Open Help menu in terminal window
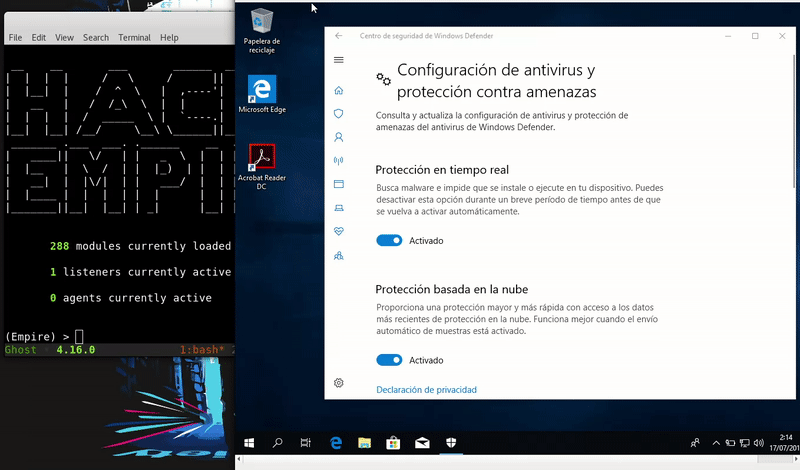The width and height of the screenshot is (800, 470). tap(169, 37)
